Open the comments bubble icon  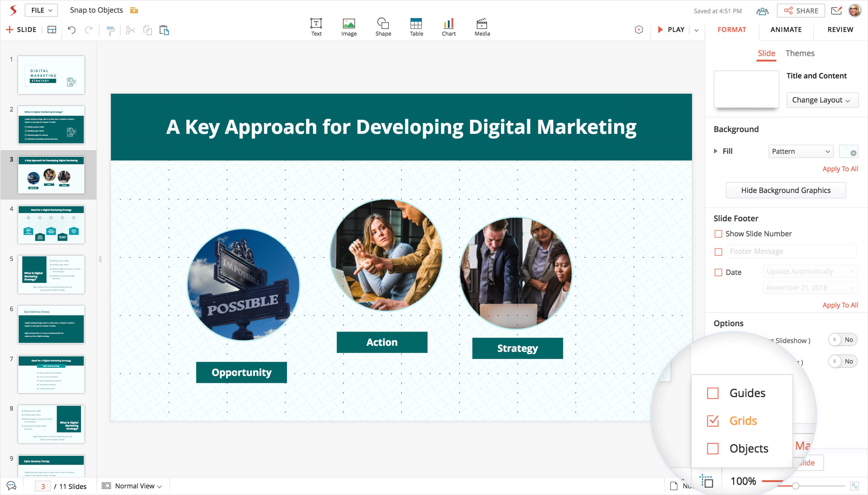point(11,486)
